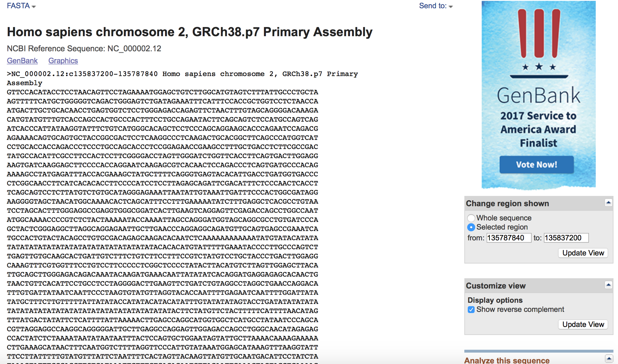Click the to position input field
This screenshot has height=364, width=618.
(x=566, y=238)
